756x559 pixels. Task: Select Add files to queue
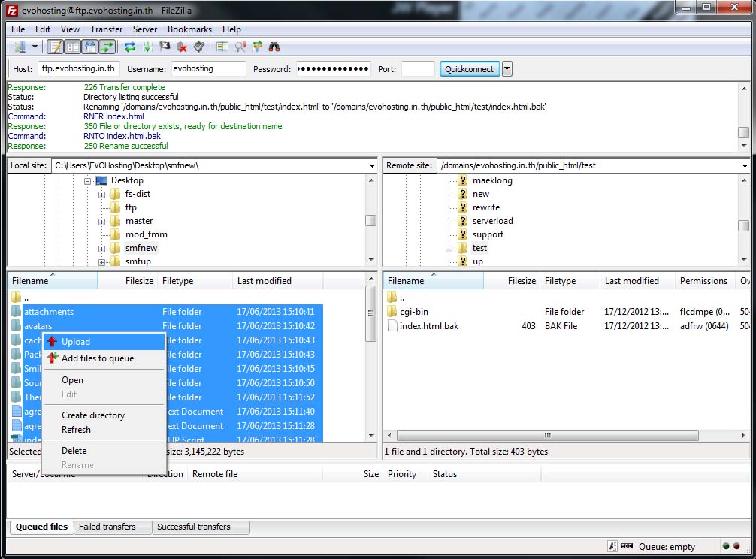coord(104,358)
